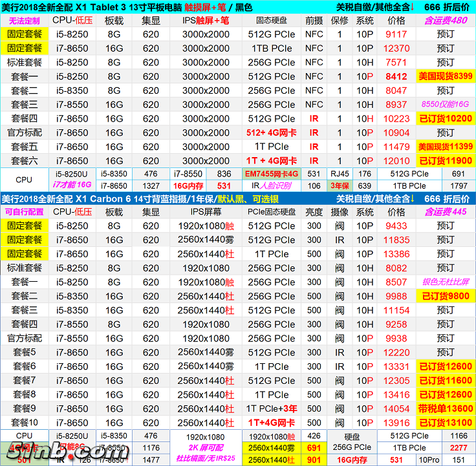Image resolution: width=476 pixels, height=466 pixels.
Task: Select the 已订货10200 highlighted cell
Action: click(446, 119)
